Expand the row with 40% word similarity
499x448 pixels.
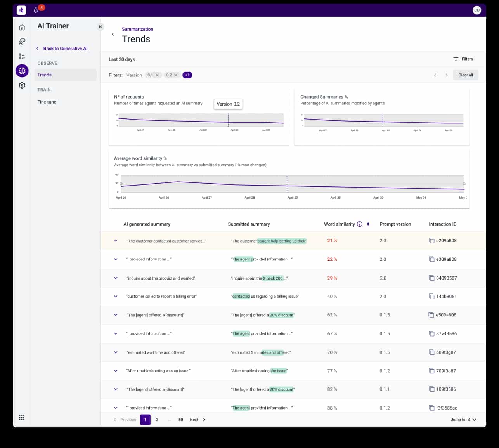click(x=115, y=296)
